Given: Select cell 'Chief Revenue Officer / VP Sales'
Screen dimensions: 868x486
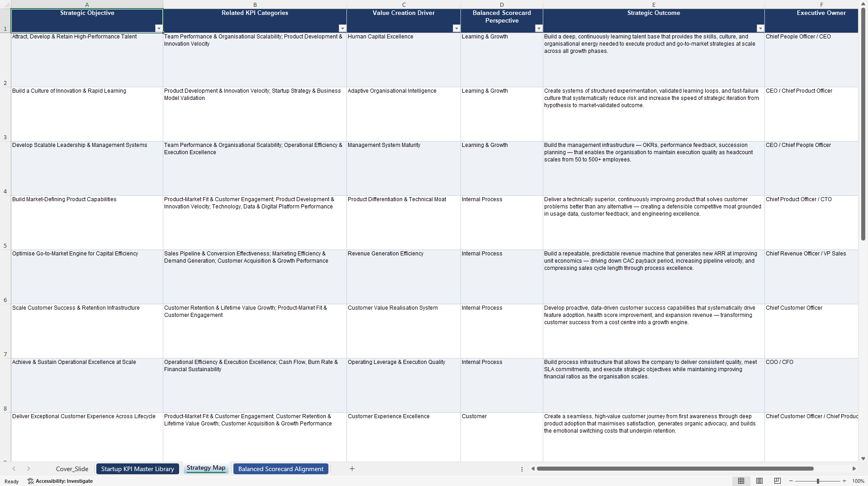Looking at the screenshot, I should pyautogui.click(x=811, y=277).
